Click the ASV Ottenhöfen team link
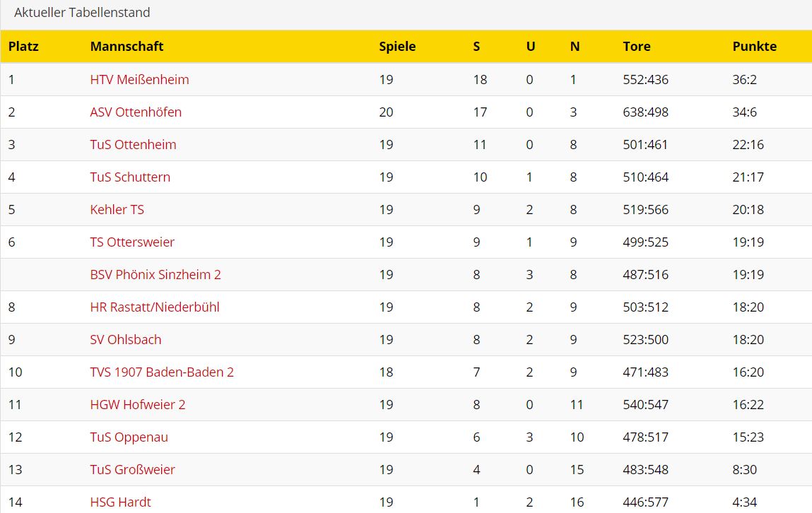Image resolution: width=812 pixels, height=513 pixels. coord(136,112)
